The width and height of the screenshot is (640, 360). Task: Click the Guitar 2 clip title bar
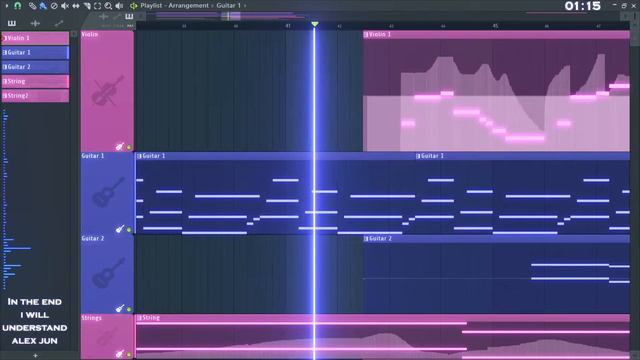point(496,238)
